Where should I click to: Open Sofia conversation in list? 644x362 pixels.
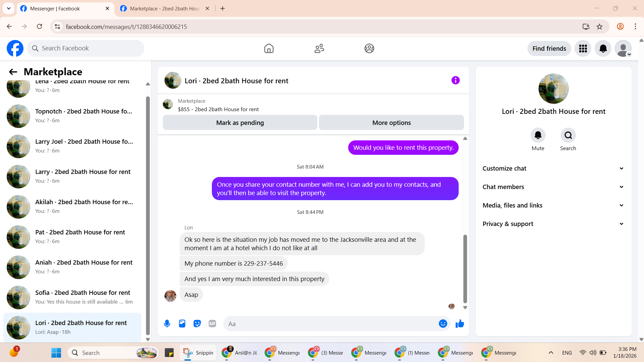tap(72, 298)
